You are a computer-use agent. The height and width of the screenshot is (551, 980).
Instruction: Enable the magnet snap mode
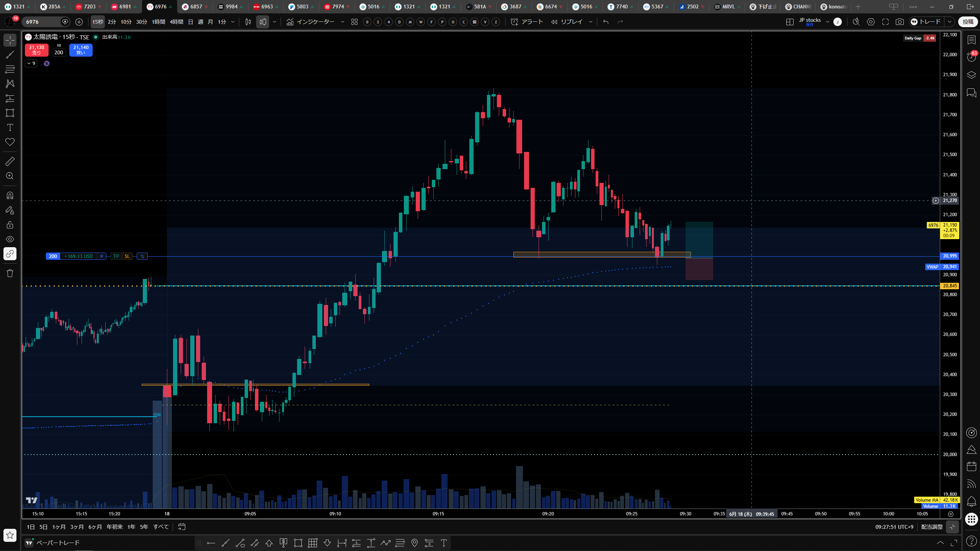(10, 196)
